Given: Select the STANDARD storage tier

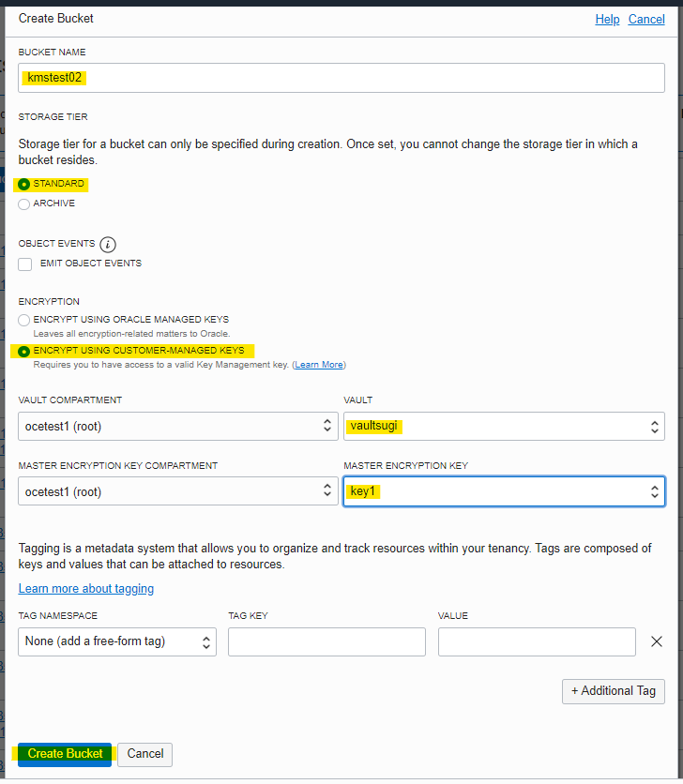Looking at the screenshot, I should pos(23,185).
